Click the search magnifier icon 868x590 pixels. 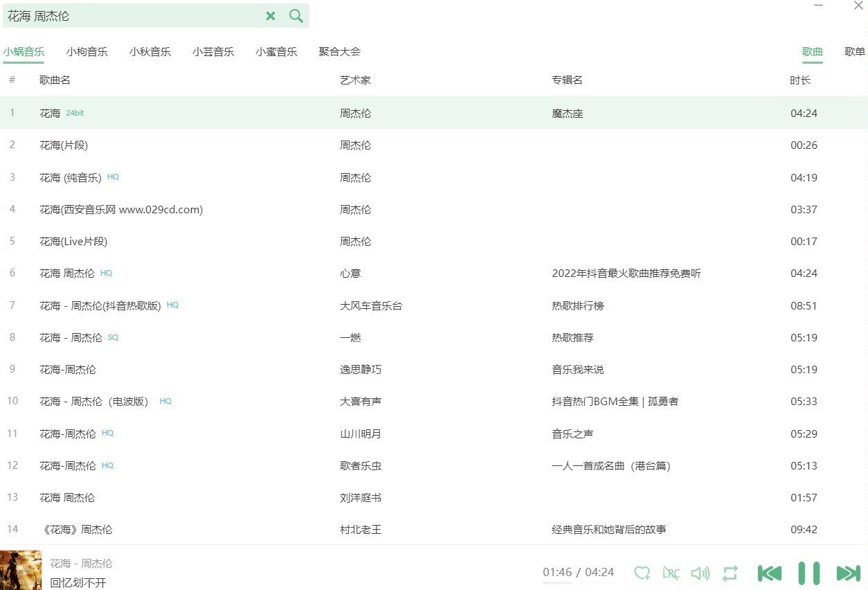(296, 16)
